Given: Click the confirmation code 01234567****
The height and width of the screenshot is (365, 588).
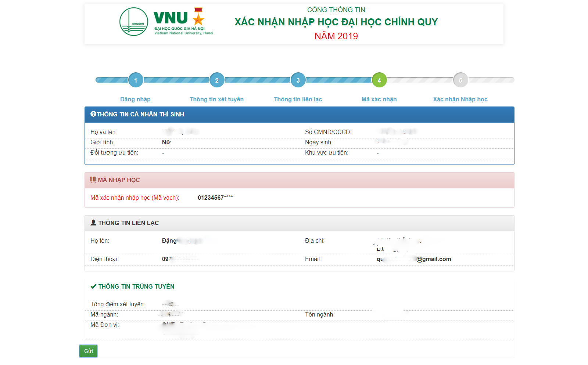Looking at the screenshot, I should 215,198.
